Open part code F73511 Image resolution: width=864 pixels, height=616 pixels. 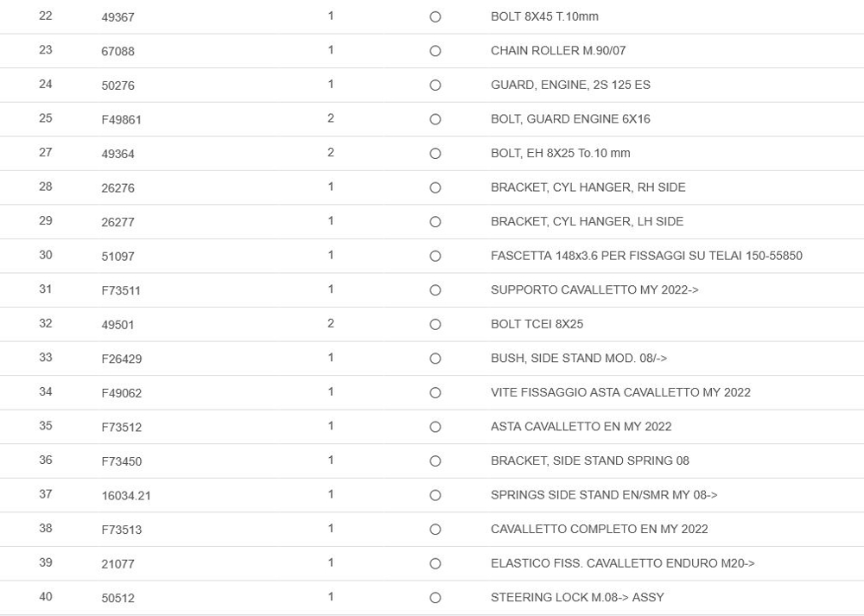121,291
